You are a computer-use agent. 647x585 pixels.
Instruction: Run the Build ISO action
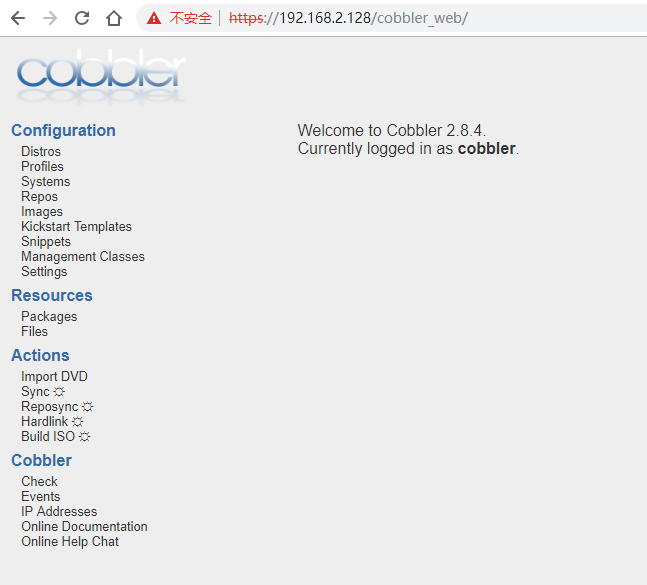48,436
